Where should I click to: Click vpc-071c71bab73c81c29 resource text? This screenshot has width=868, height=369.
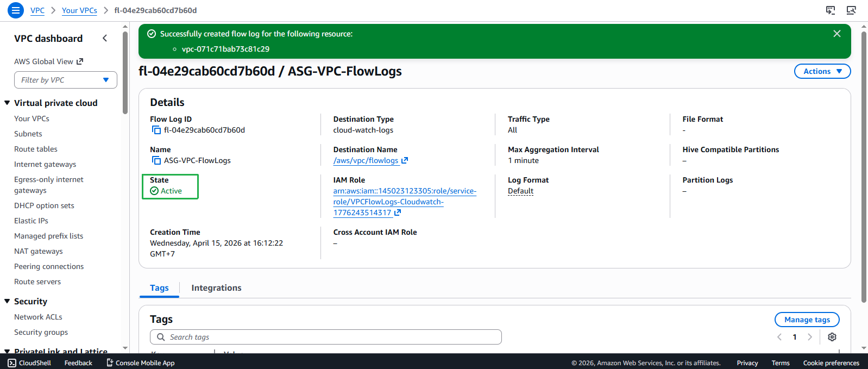pyautogui.click(x=225, y=49)
